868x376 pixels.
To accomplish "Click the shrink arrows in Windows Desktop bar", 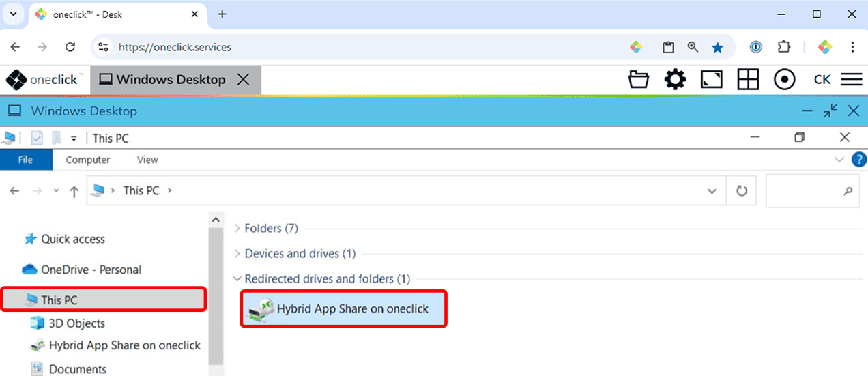I will pos(830,111).
